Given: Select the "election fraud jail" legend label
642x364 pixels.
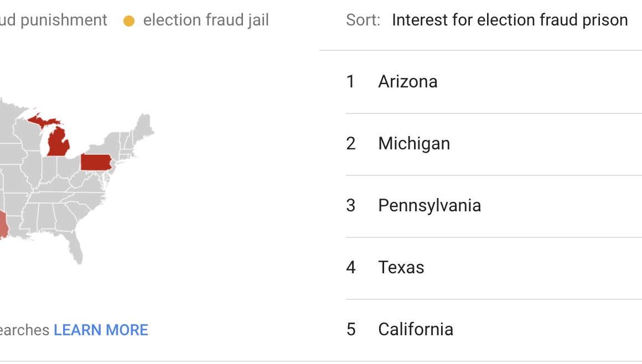Looking at the screenshot, I should 206,20.
